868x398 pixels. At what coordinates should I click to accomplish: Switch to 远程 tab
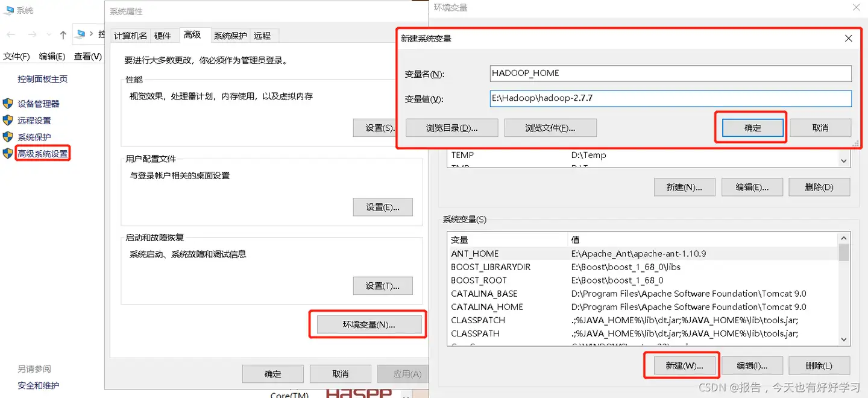coord(262,36)
